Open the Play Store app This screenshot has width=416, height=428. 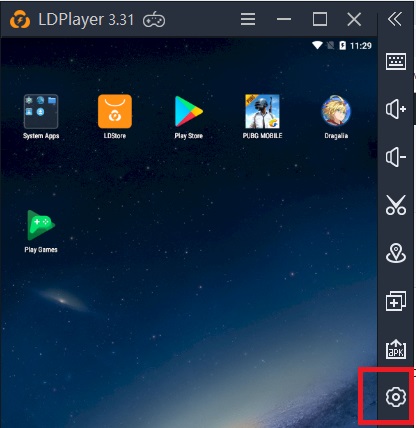click(189, 117)
